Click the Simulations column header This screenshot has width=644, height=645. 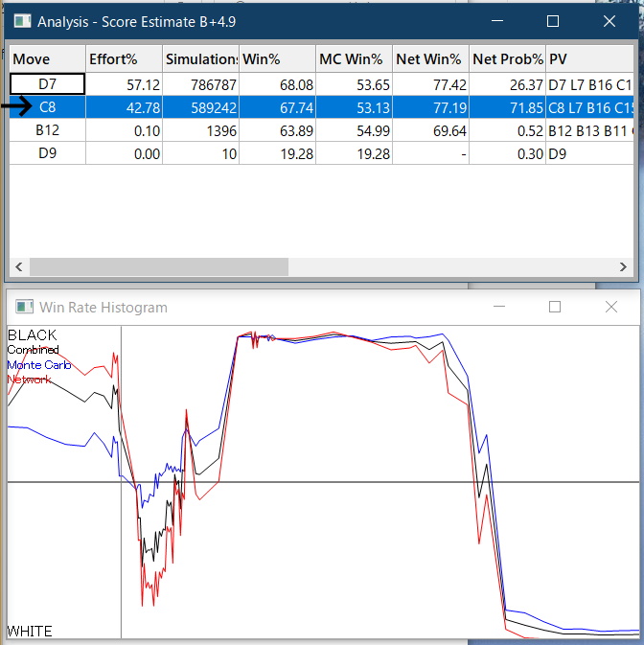pos(200,59)
